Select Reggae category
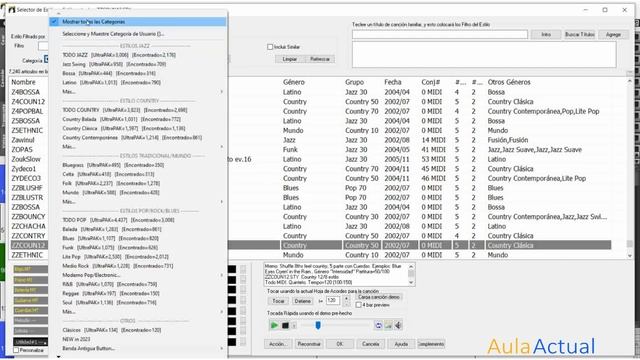 click(138, 293)
